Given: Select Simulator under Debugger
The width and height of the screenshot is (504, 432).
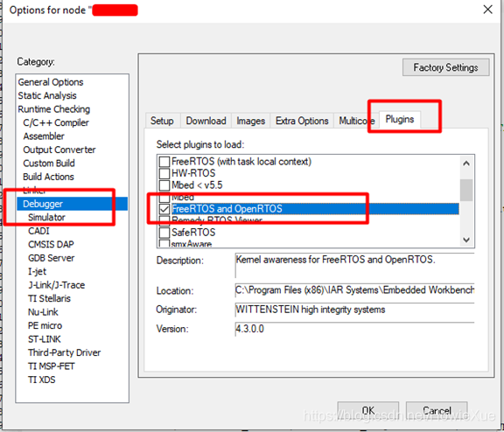Looking at the screenshot, I should (46, 218).
